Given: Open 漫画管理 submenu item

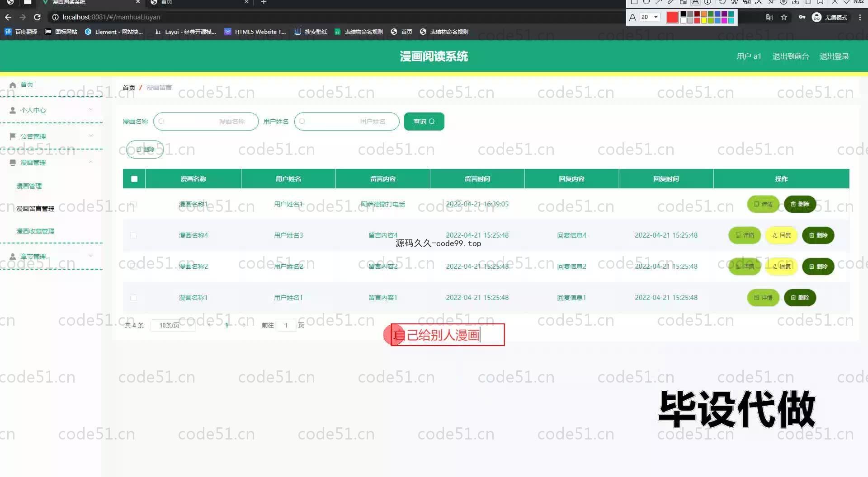Looking at the screenshot, I should (29, 186).
